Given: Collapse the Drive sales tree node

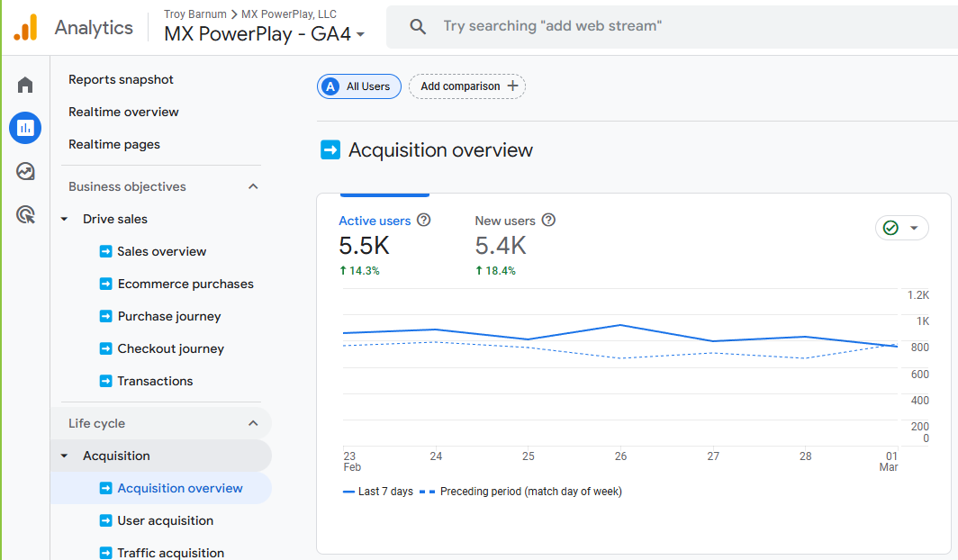Looking at the screenshot, I should coord(64,219).
